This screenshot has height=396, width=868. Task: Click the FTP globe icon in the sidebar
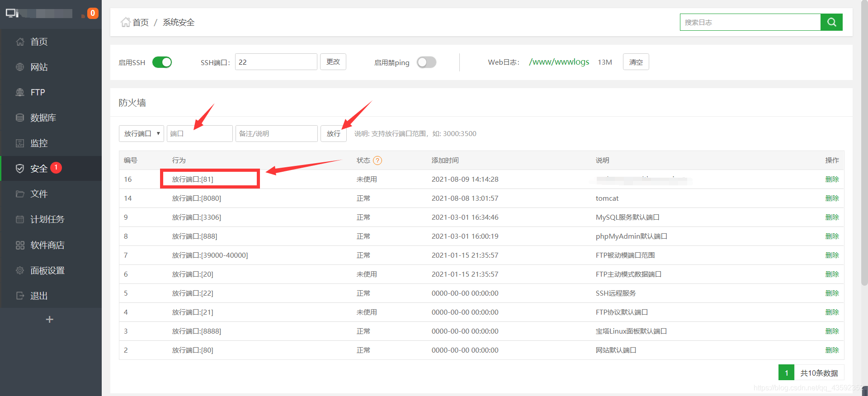point(20,92)
